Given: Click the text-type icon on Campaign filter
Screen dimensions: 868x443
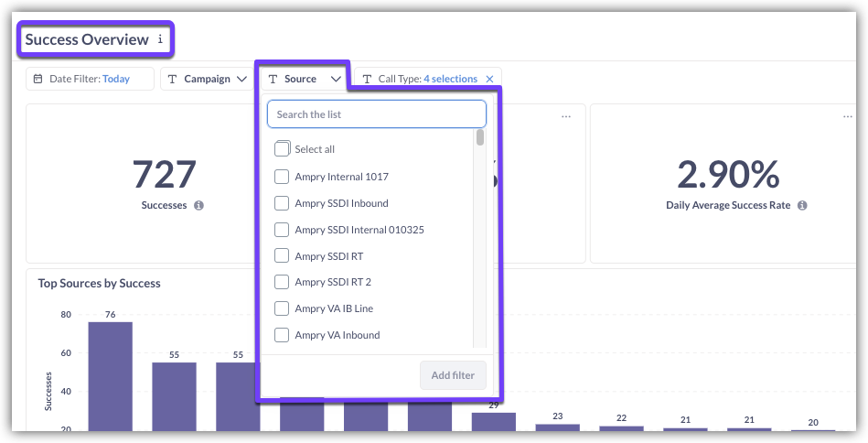Looking at the screenshot, I should coord(173,79).
